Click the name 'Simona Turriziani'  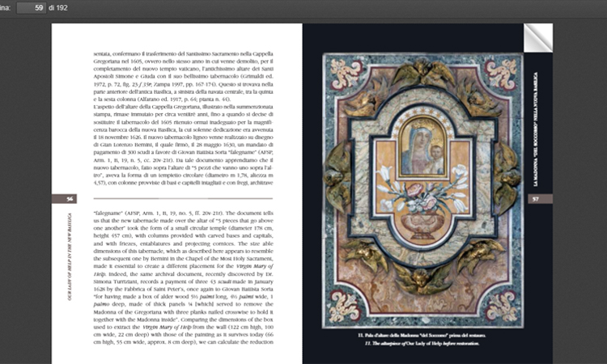click(x=116, y=281)
